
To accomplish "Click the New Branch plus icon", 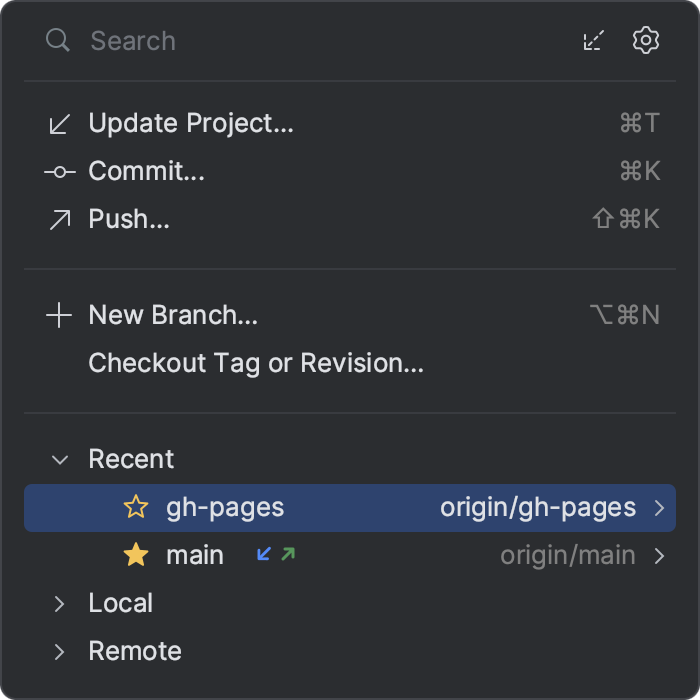I will (59, 315).
